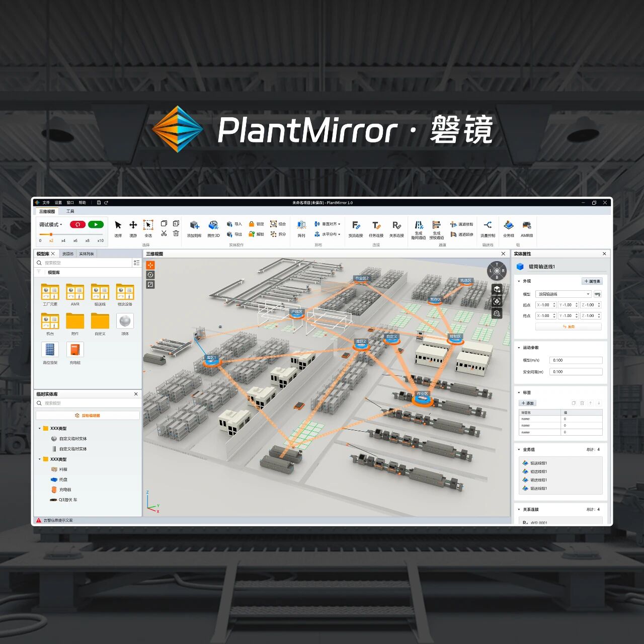The image size is (644, 644).
Task: Click the 货流连接 cargo flow connection icon
Action: 356,225
